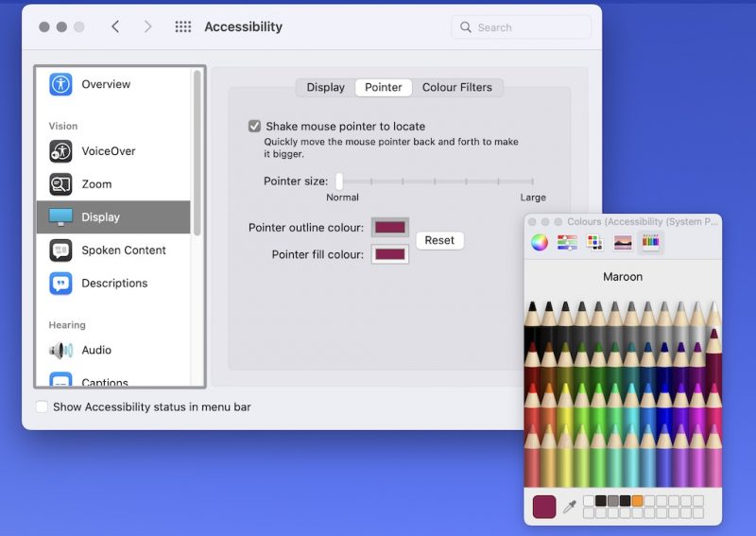
Task: Close the Colours panel
Action: (532, 222)
